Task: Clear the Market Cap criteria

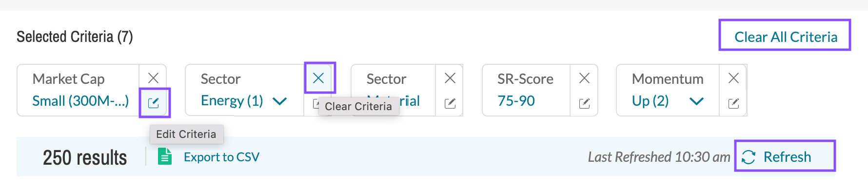Action: [x=153, y=78]
